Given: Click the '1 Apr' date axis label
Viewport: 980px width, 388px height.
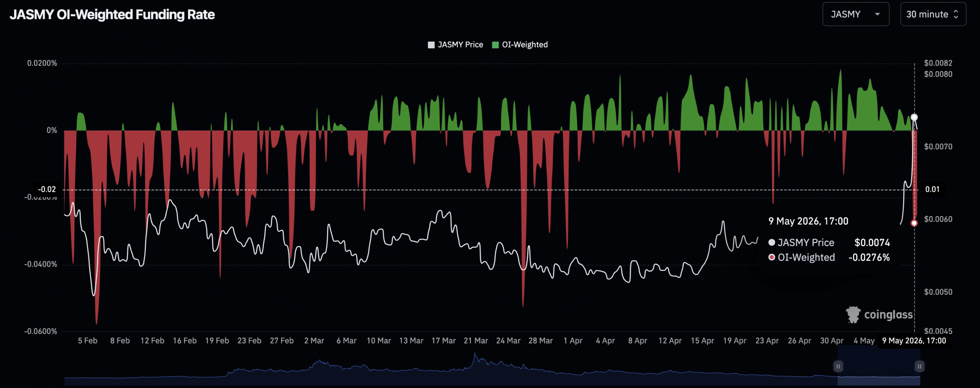Looking at the screenshot, I should [573, 341].
